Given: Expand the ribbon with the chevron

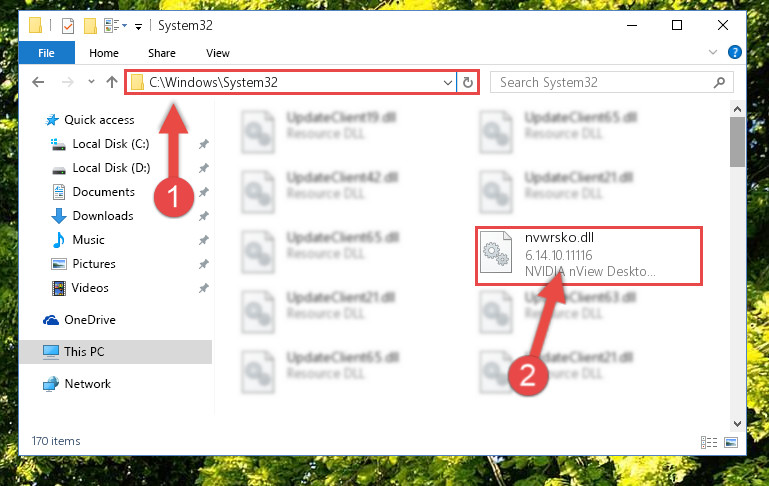Looking at the screenshot, I should click(713, 52).
